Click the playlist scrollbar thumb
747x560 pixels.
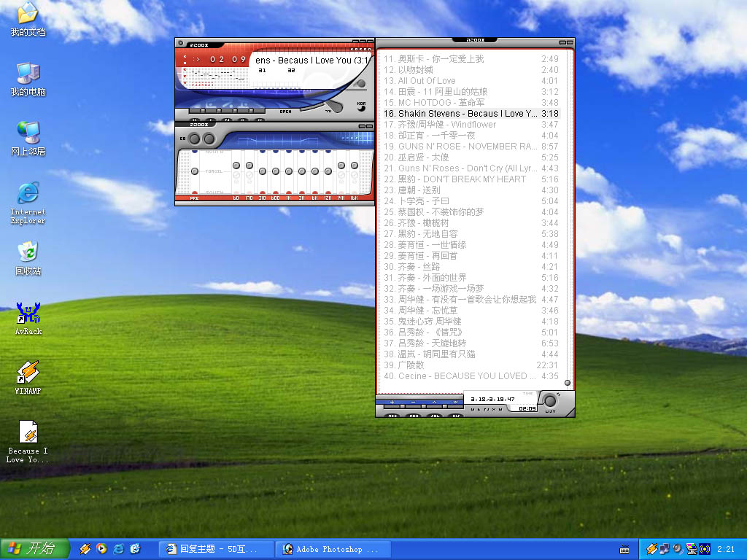pyautogui.click(x=568, y=383)
